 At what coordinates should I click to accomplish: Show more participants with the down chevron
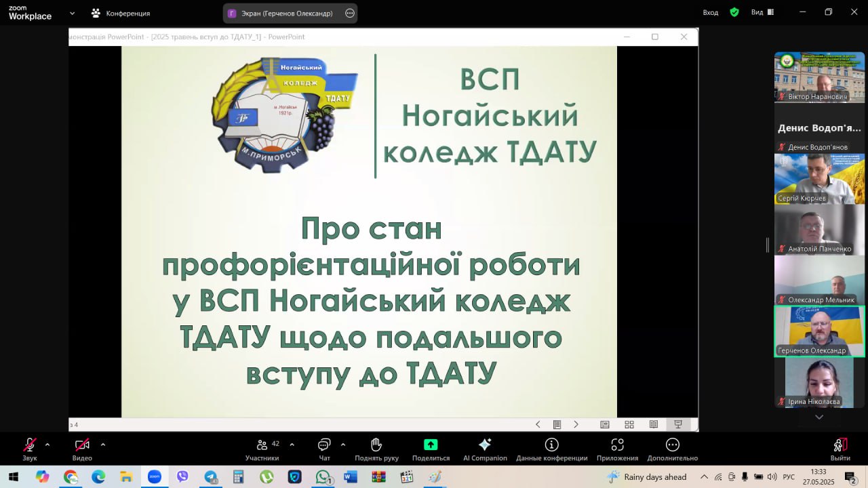pyautogui.click(x=819, y=417)
